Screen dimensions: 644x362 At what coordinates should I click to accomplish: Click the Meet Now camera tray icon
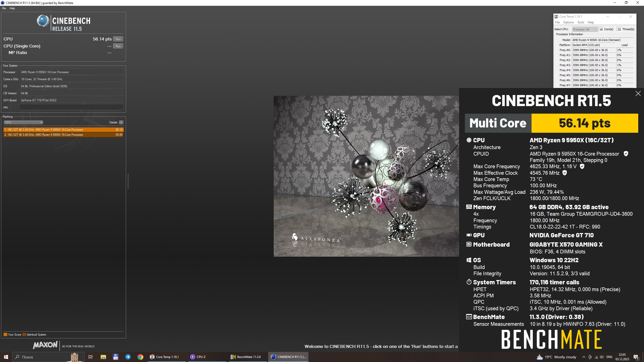[x=590, y=357]
